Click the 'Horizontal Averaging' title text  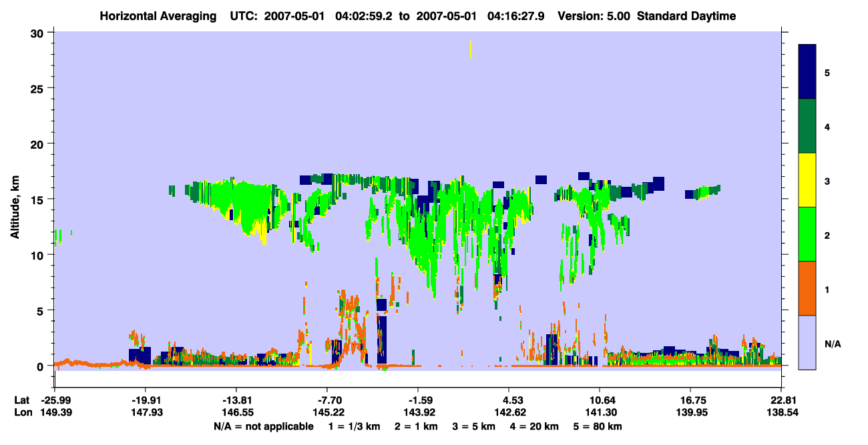157,16
